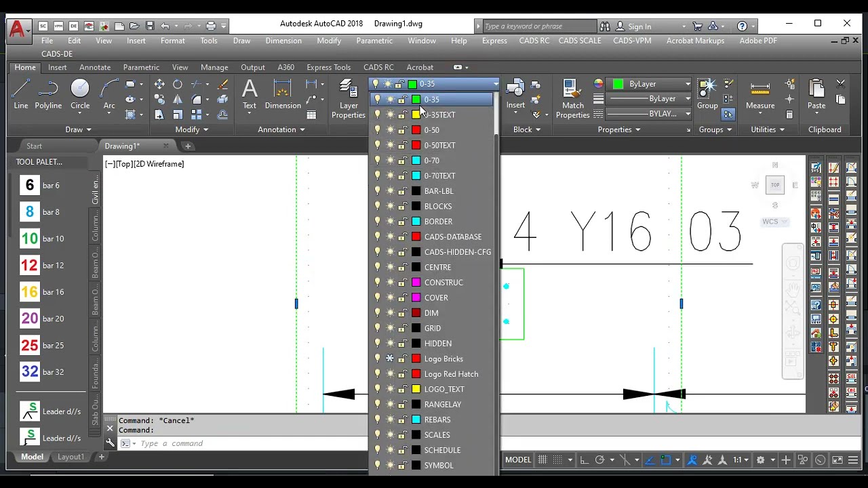868x488 pixels.
Task: Switch to the Layout1 tab
Action: 71,457
